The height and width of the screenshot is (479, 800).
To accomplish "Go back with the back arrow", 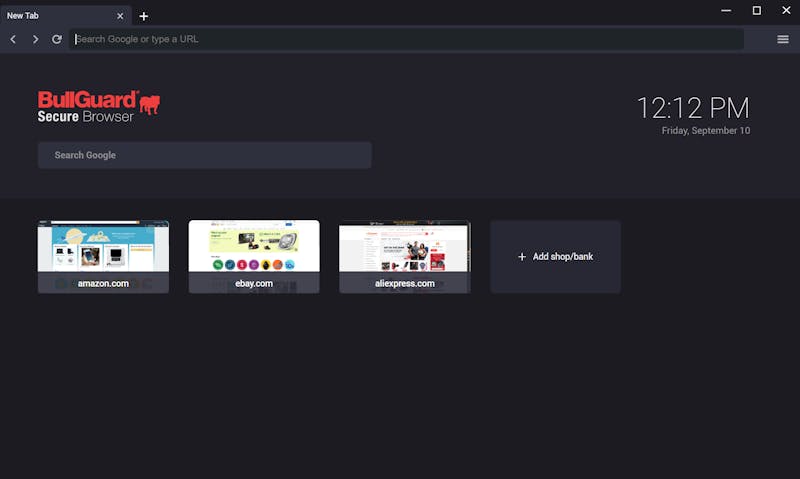I will pyautogui.click(x=13, y=39).
